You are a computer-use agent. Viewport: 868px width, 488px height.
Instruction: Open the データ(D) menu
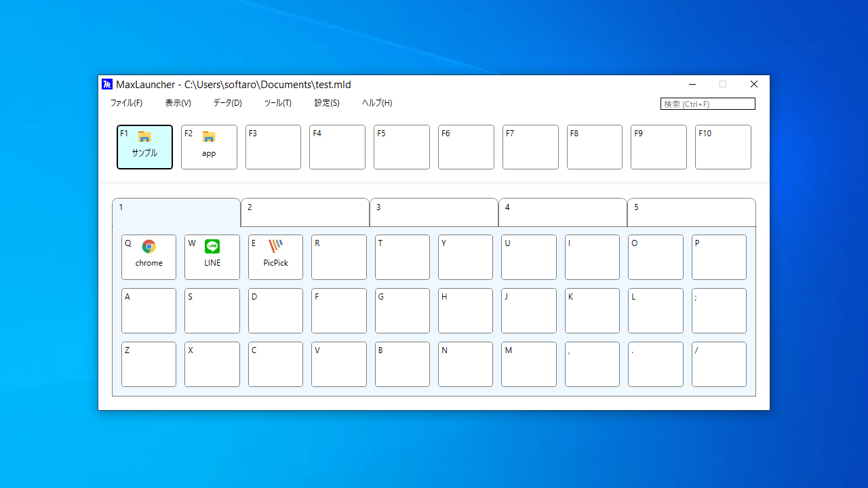[x=227, y=103]
